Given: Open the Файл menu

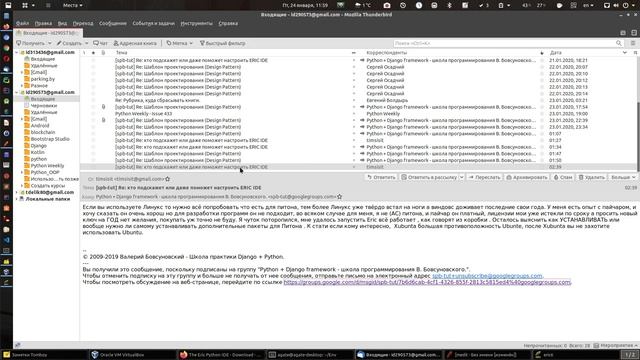Looking at the screenshot, I should (22, 23).
